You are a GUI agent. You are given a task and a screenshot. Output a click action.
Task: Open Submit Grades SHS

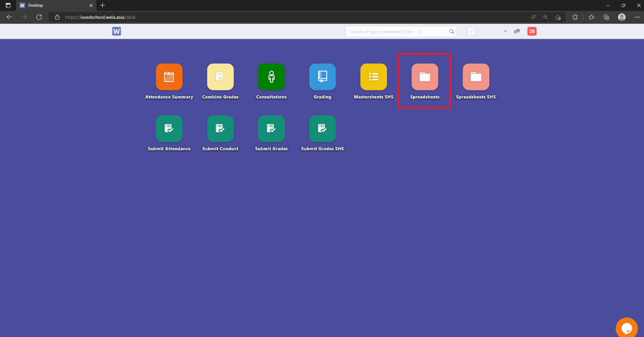pos(322,129)
